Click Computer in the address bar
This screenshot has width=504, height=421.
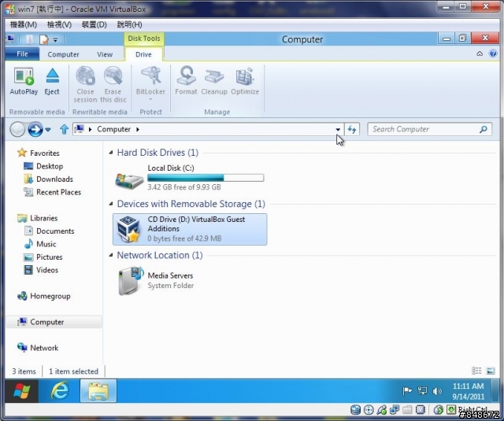113,129
